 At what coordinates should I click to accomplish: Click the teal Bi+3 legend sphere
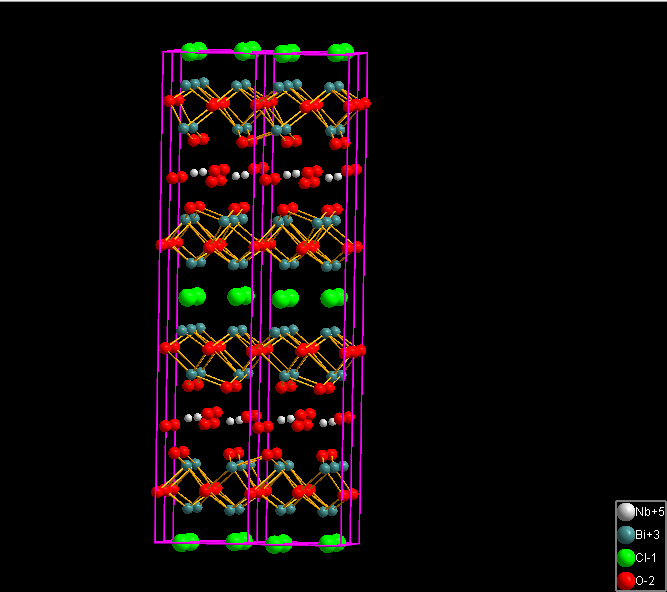(x=626, y=535)
